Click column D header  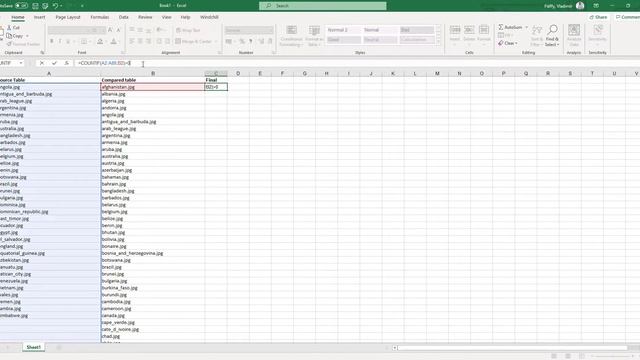pyautogui.click(x=238, y=73)
